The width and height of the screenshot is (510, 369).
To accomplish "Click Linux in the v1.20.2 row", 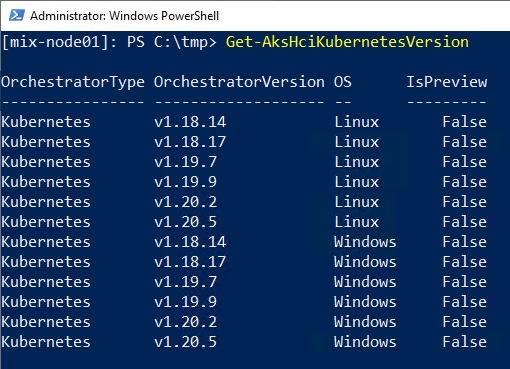I will tap(357, 202).
